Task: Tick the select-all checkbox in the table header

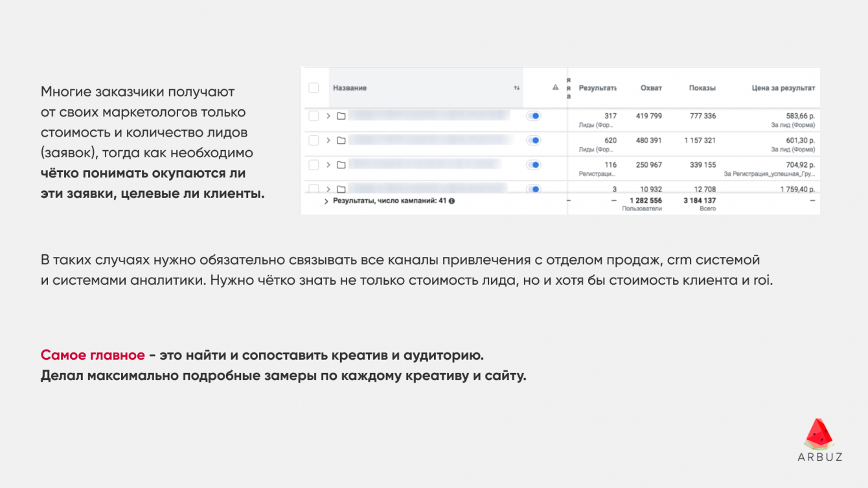Action: 314,88
